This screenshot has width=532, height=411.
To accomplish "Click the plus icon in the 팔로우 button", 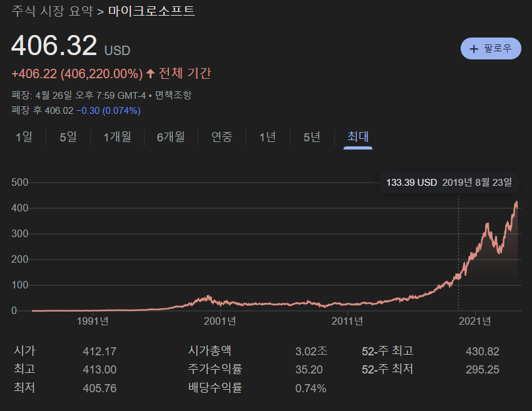I will (473, 48).
